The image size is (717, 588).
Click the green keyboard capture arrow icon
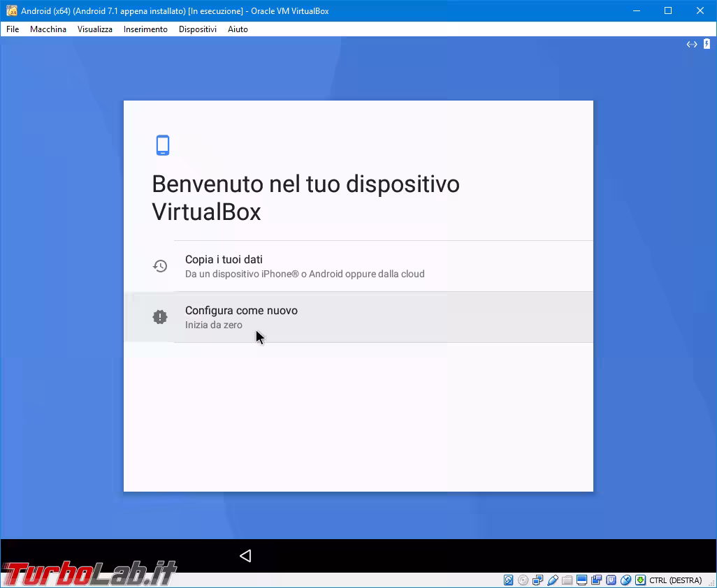pos(640,580)
